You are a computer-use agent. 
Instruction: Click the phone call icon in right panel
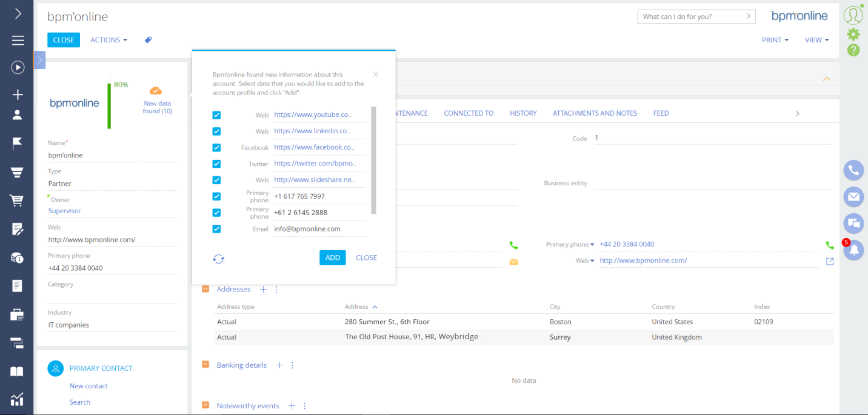click(x=853, y=170)
